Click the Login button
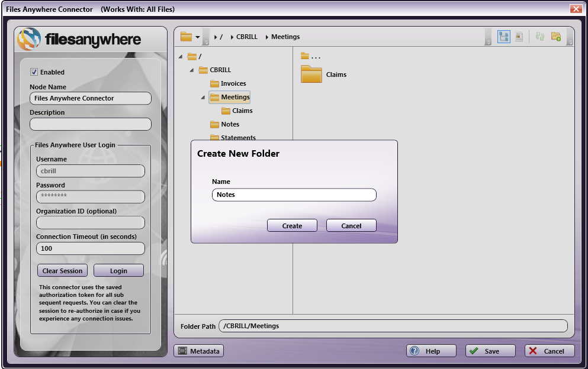The width and height of the screenshot is (588, 369). pos(118,270)
